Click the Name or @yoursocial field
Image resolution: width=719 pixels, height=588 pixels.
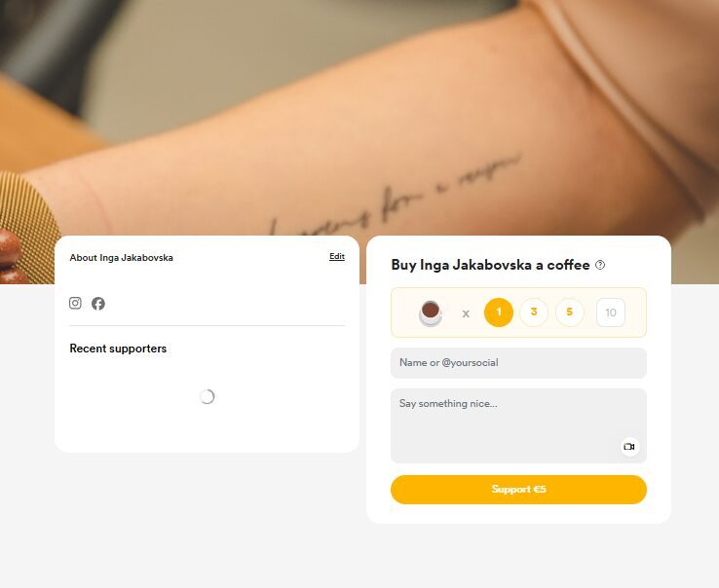click(518, 363)
